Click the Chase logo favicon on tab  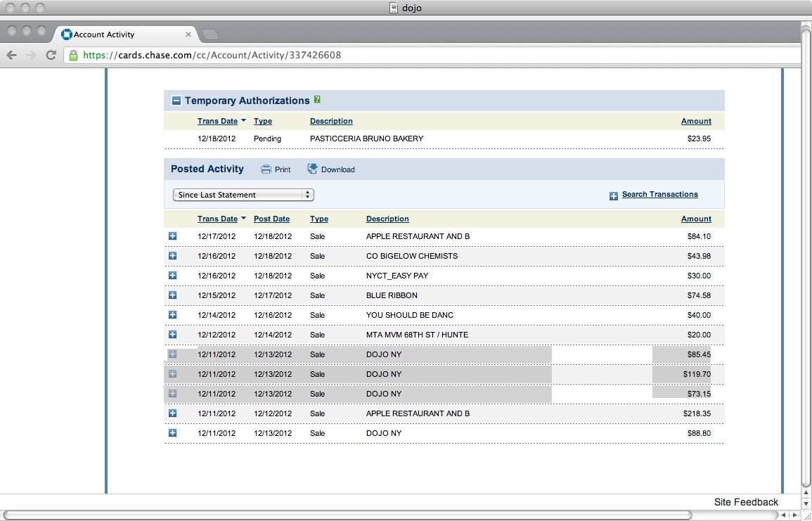67,34
